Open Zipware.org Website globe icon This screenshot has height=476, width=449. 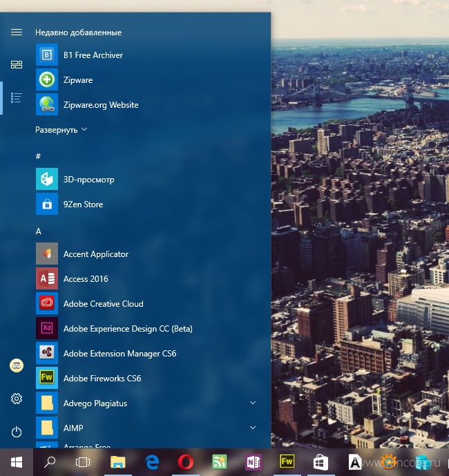[47, 104]
